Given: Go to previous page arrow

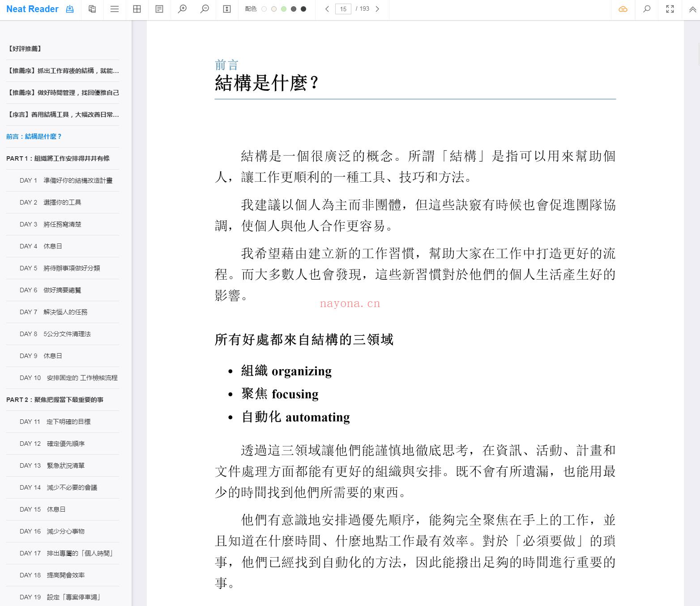Looking at the screenshot, I should [x=327, y=9].
